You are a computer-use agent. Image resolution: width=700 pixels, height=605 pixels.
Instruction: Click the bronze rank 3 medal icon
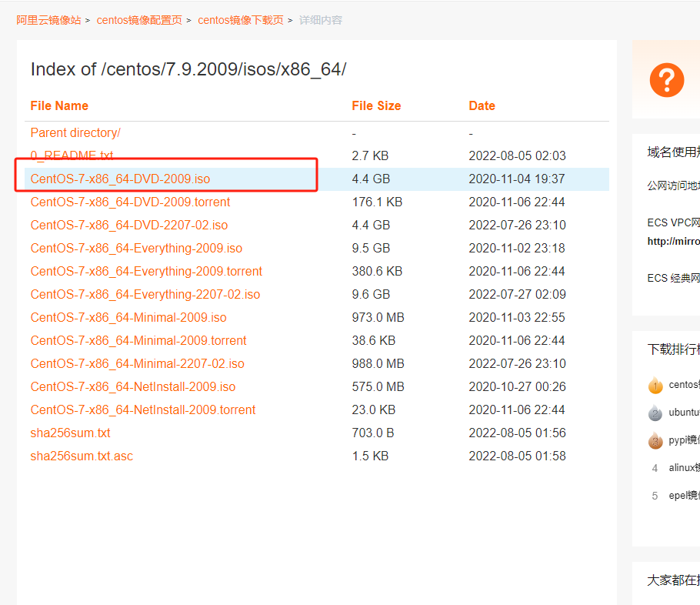(x=655, y=440)
